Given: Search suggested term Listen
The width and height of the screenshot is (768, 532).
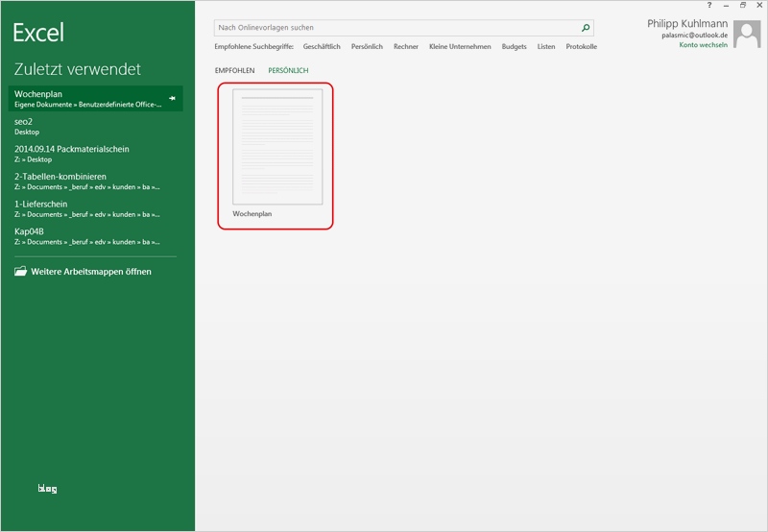Looking at the screenshot, I should click(x=546, y=46).
